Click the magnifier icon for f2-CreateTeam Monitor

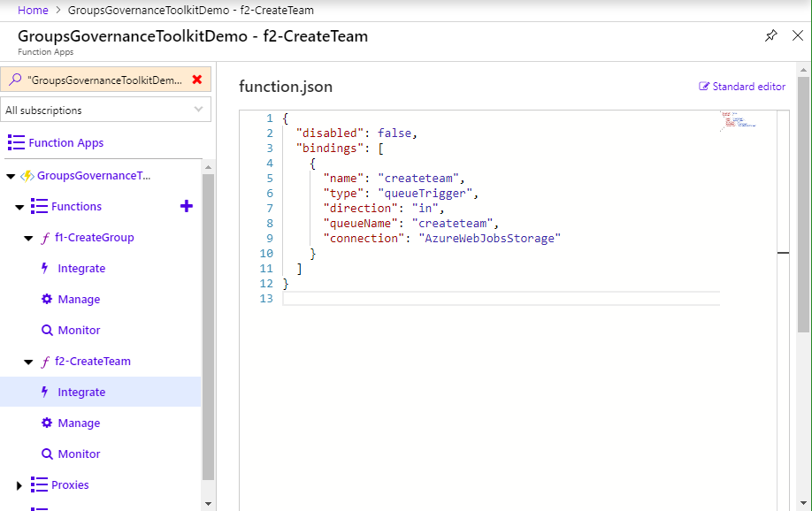(x=47, y=454)
